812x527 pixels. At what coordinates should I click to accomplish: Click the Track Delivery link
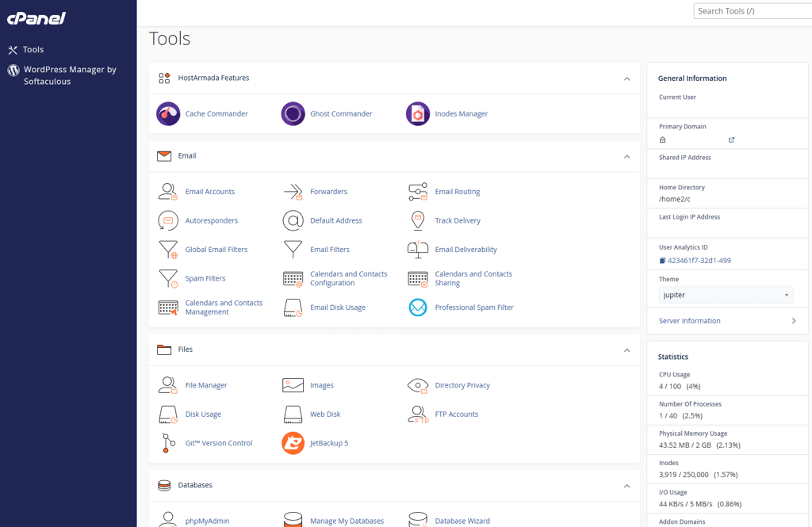pos(458,220)
